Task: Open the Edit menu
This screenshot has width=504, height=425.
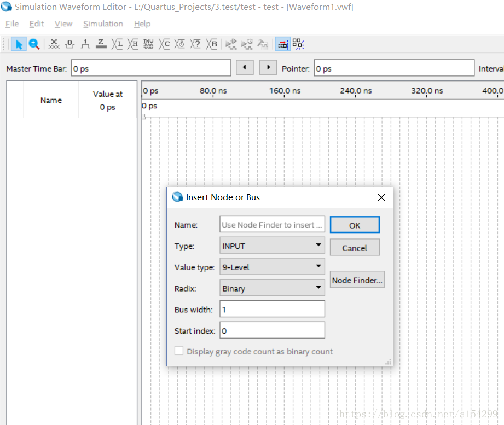Action: 36,24
